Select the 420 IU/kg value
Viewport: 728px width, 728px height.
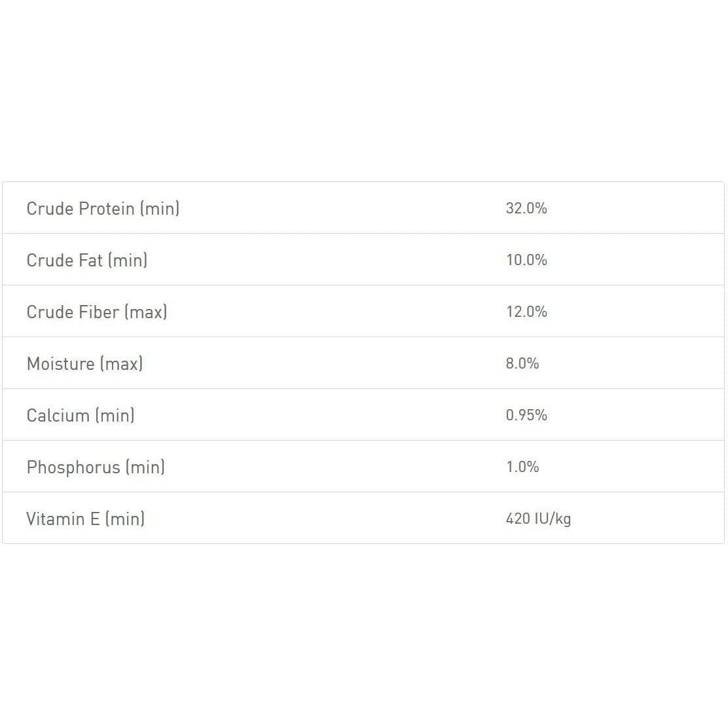click(538, 519)
